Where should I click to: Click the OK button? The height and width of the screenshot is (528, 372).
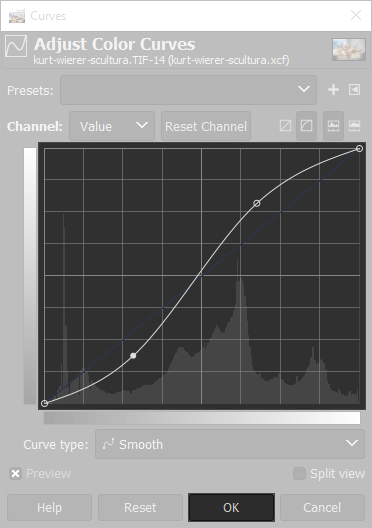click(x=232, y=507)
